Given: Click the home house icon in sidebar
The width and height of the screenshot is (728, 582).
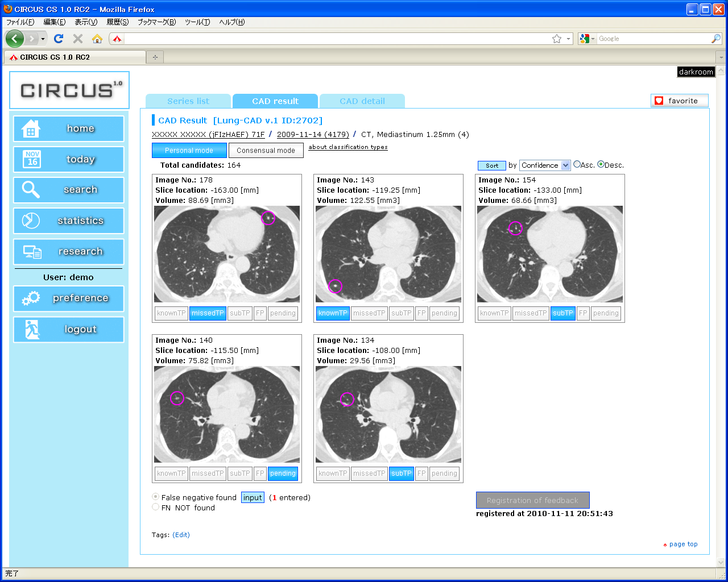Looking at the screenshot, I should 31,129.
